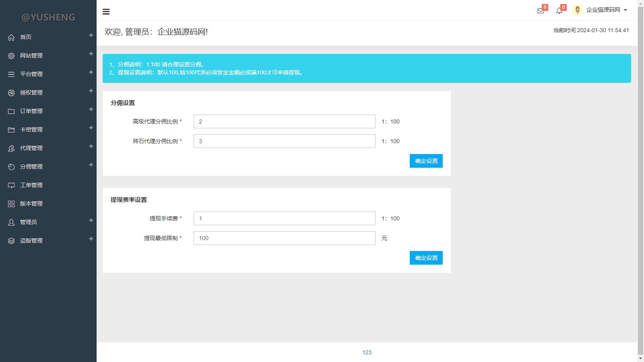Click the layers icon for 盗版管理
The width and height of the screenshot is (644, 362).
(11, 241)
